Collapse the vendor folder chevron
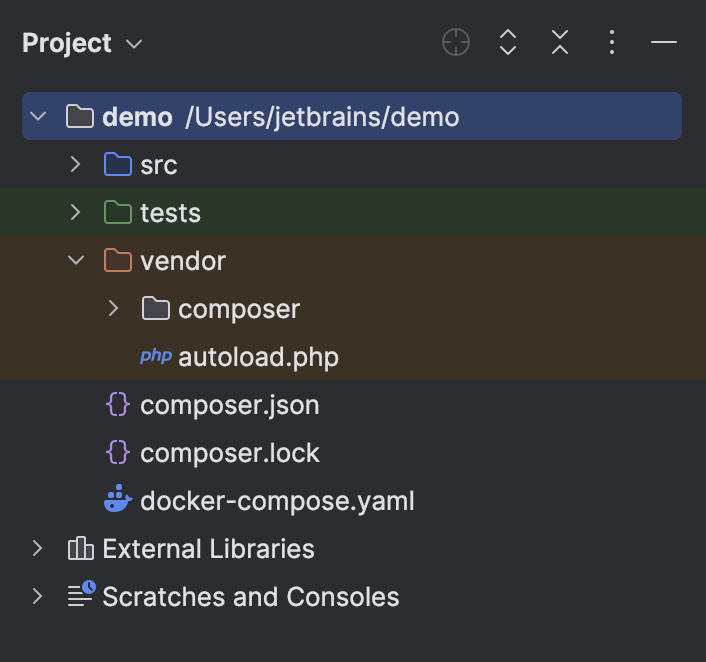 (x=76, y=260)
